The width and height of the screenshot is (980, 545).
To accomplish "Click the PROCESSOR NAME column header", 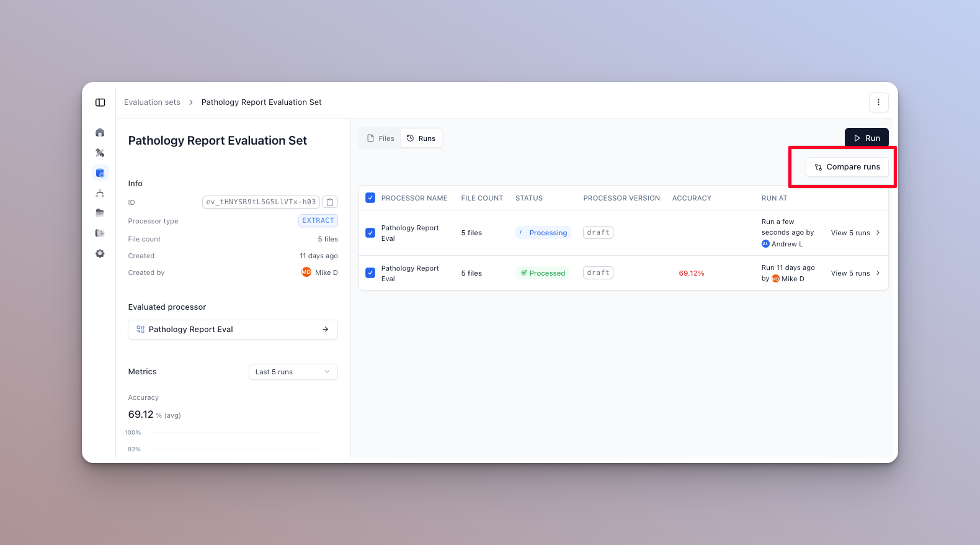I will 414,198.
